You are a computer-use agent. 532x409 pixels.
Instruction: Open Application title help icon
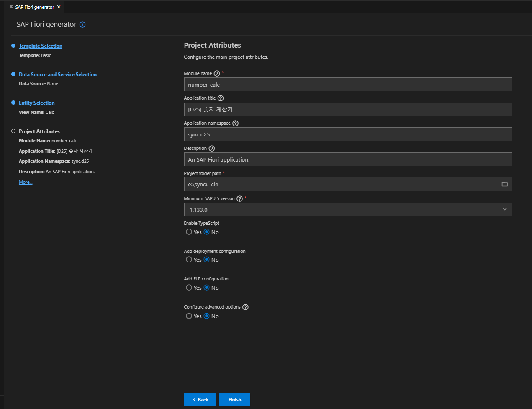point(221,98)
